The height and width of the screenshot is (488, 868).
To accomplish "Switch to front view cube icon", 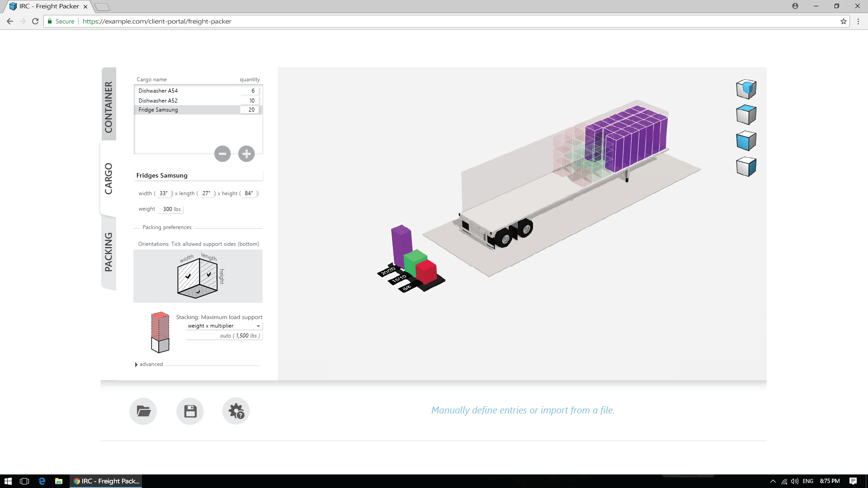I will (746, 141).
